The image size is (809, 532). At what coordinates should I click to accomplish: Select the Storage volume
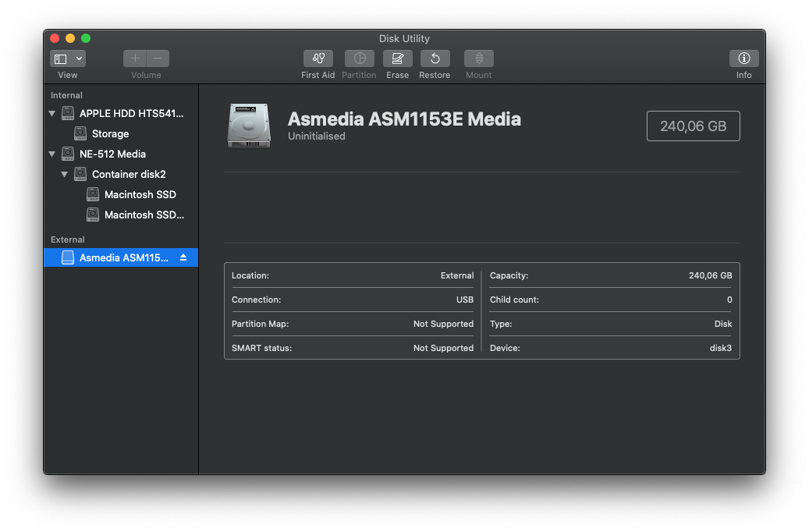point(121,133)
